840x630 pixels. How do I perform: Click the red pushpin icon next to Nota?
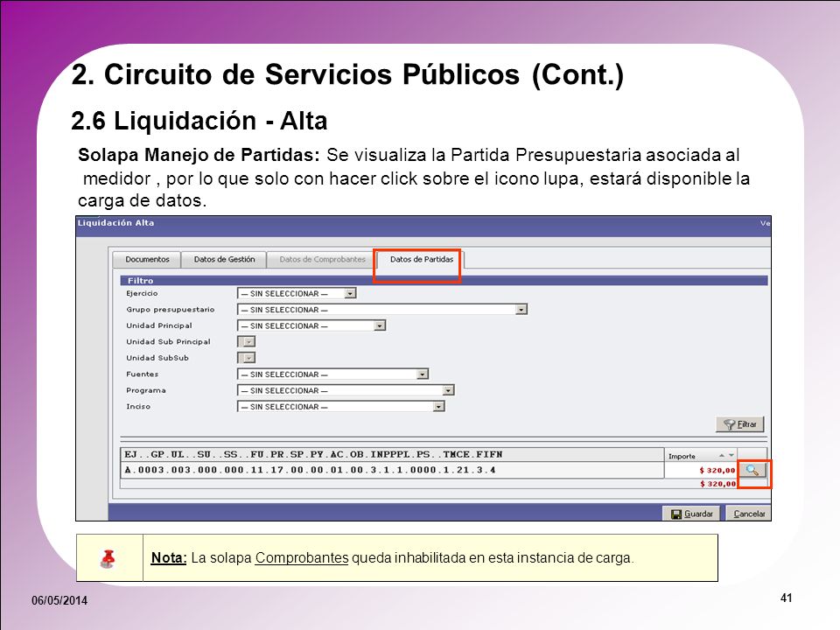108,558
